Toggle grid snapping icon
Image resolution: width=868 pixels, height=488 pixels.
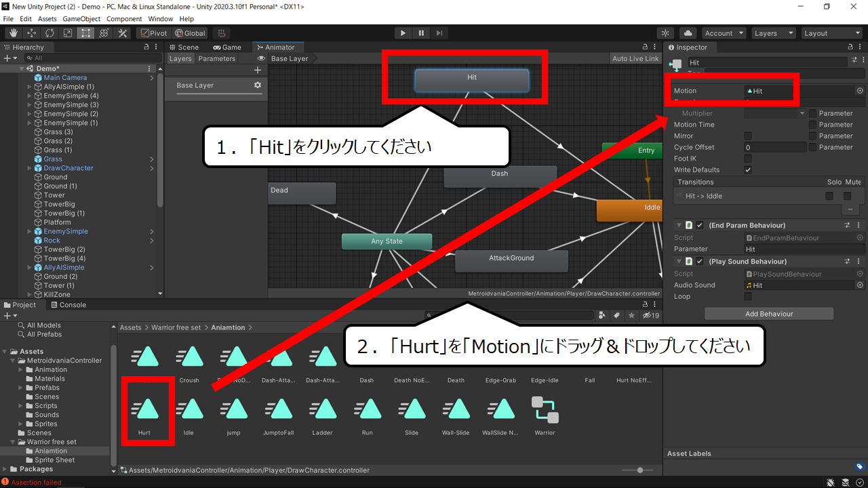coord(221,33)
